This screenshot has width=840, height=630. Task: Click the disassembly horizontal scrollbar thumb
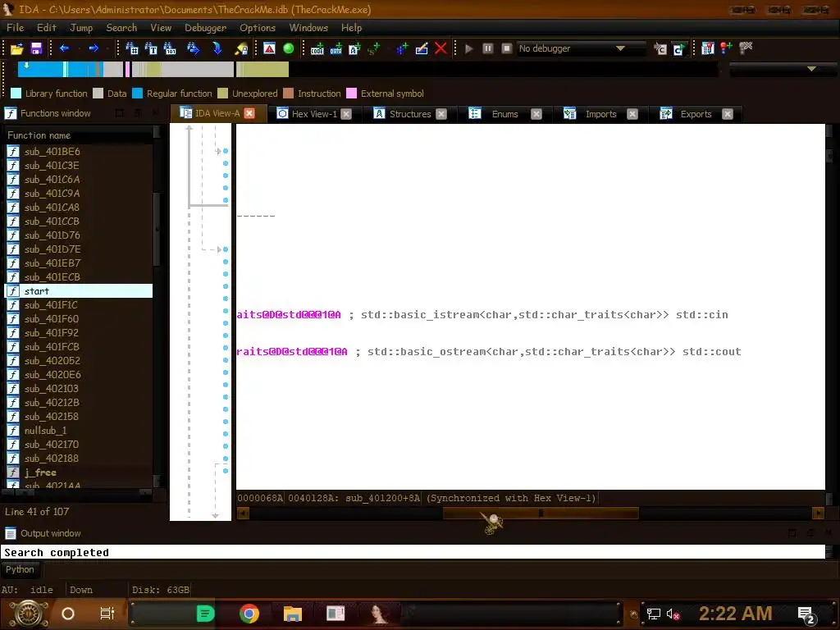[x=541, y=514]
